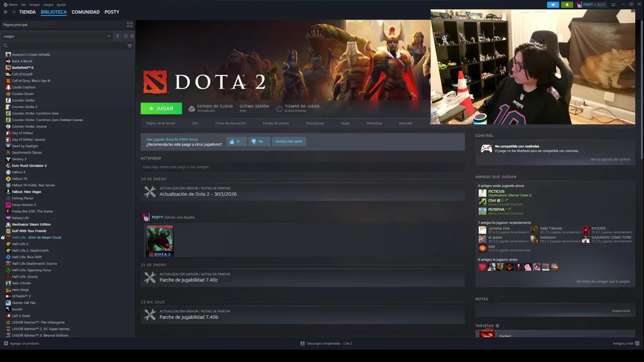Screen dimensions: 644x362
Task: Open Punto de encuentro tab
Action: tap(230, 123)
